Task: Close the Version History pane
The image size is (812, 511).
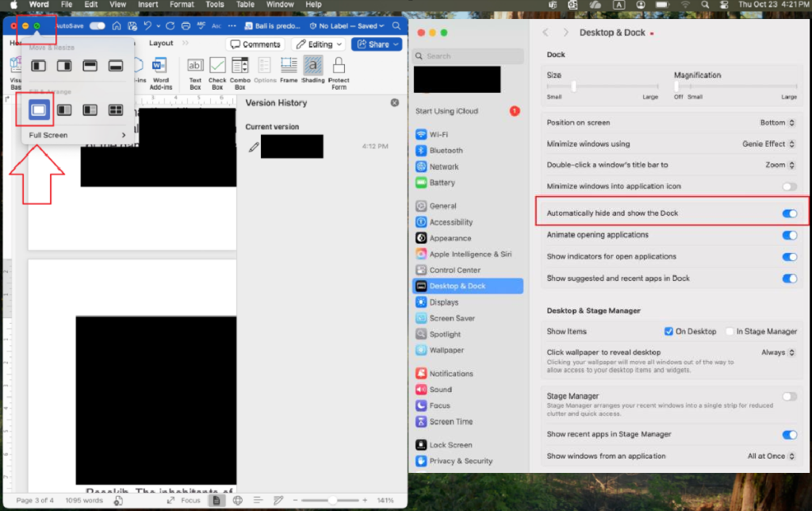Action: [x=395, y=102]
